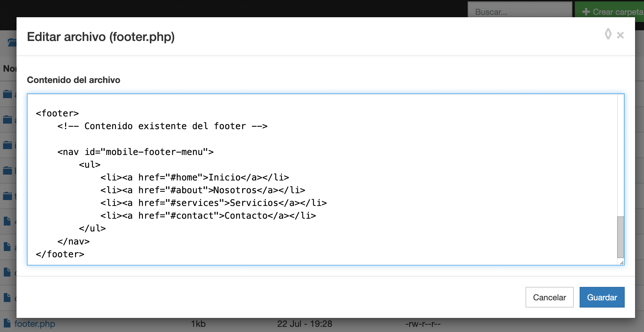Save the file with Guardar
This screenshot has width=644, height=332.
[602, 297]
